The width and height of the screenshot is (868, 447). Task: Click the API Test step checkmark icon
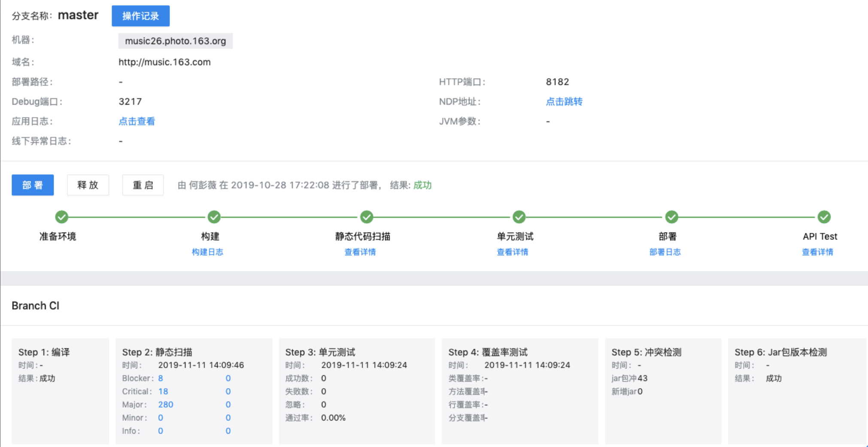(824, 217)
